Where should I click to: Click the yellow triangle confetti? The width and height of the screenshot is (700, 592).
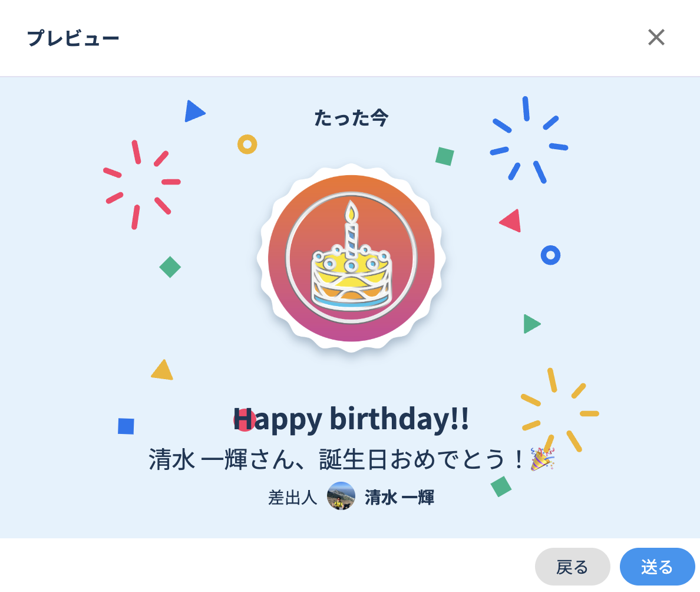162,371
